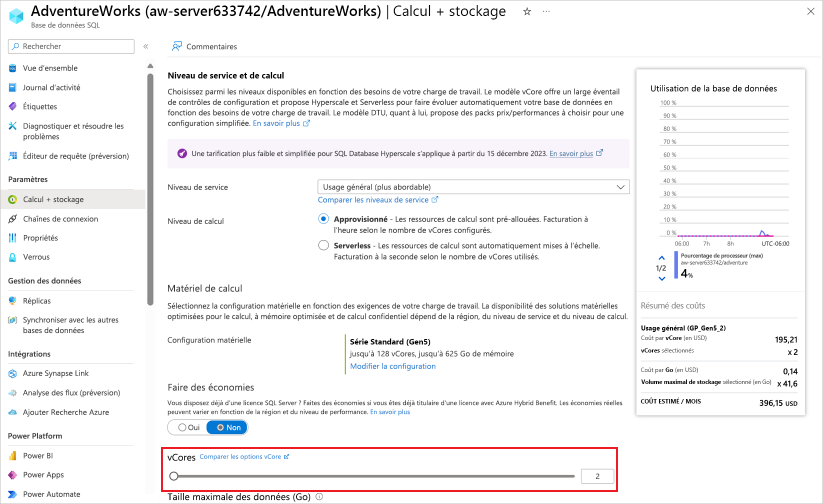Click the Synchroniser bases de données icon
Image resolution: width=823 pixels, height=504 pixels.
(13, 320)
